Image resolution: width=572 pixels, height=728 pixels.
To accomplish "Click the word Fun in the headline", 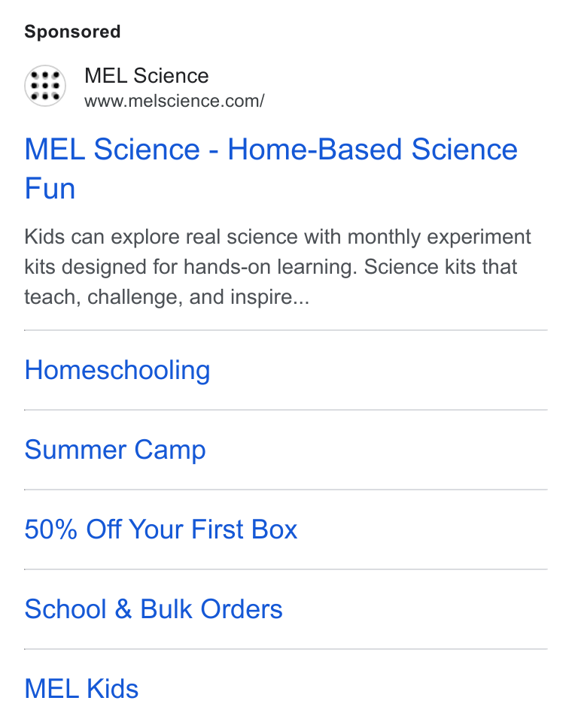I will [x=50, y=189].
